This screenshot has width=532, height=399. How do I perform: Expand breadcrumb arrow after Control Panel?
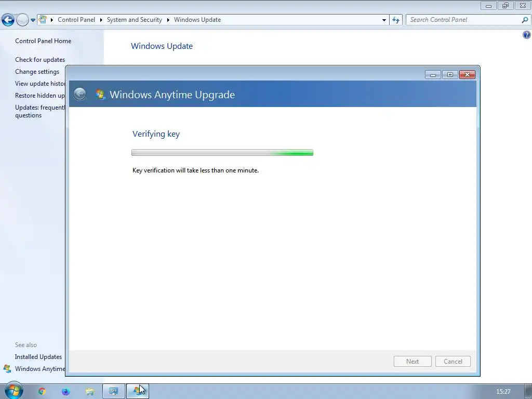coord(101,20)
